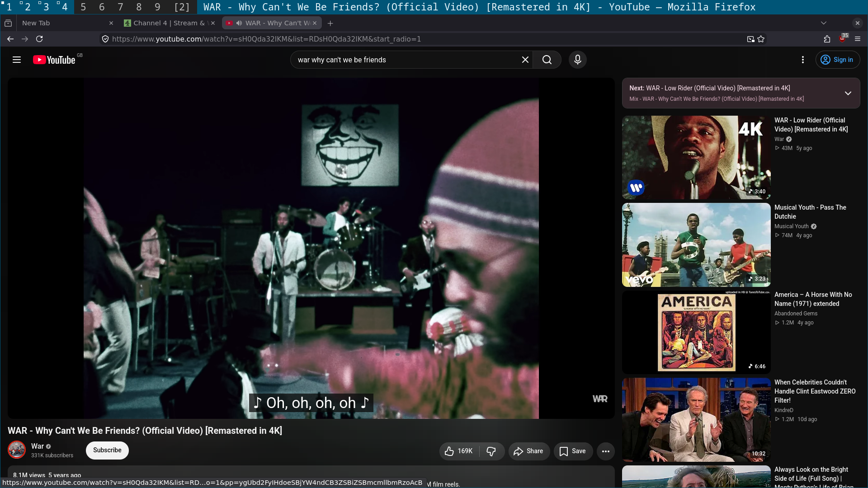This screenshot has height=488, width=868.
Task: Save the video to a playlist
Action: coord(573,451)
